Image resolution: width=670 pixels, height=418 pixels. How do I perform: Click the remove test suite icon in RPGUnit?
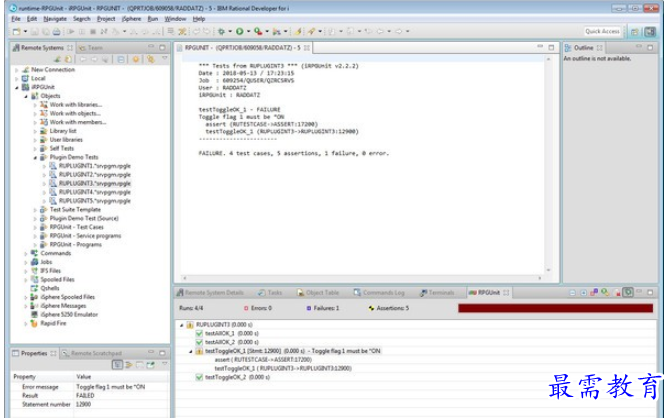tap(617, 293)
